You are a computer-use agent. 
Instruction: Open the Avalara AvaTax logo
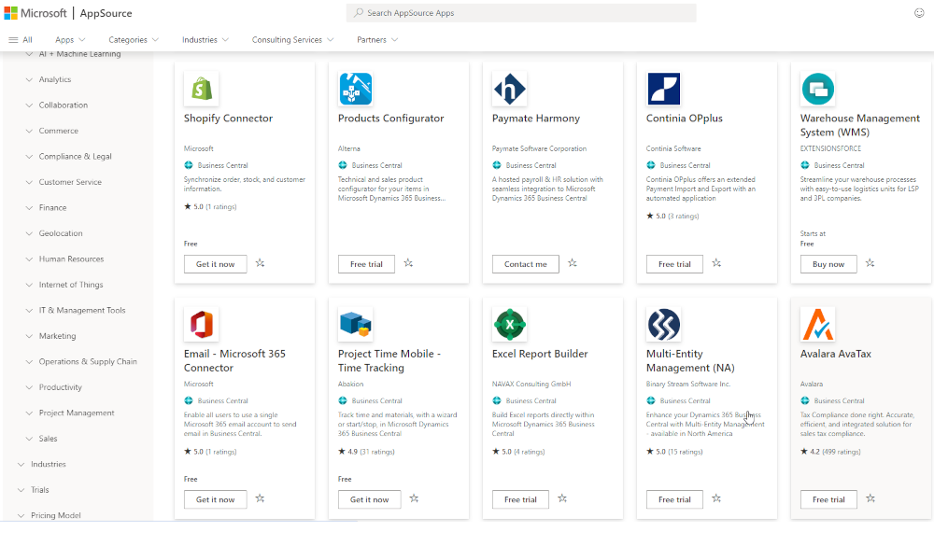(x=818, y=325)
